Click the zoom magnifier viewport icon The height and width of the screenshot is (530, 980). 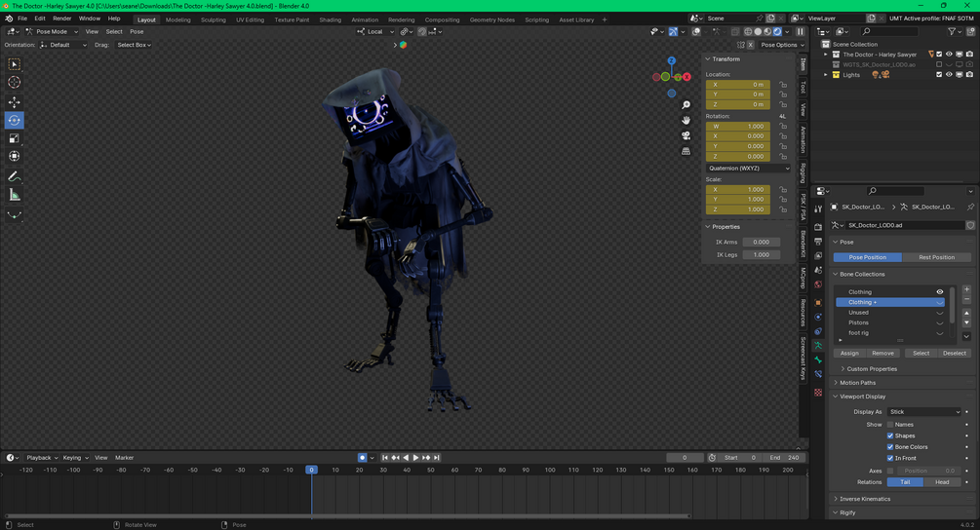[686, 104]
